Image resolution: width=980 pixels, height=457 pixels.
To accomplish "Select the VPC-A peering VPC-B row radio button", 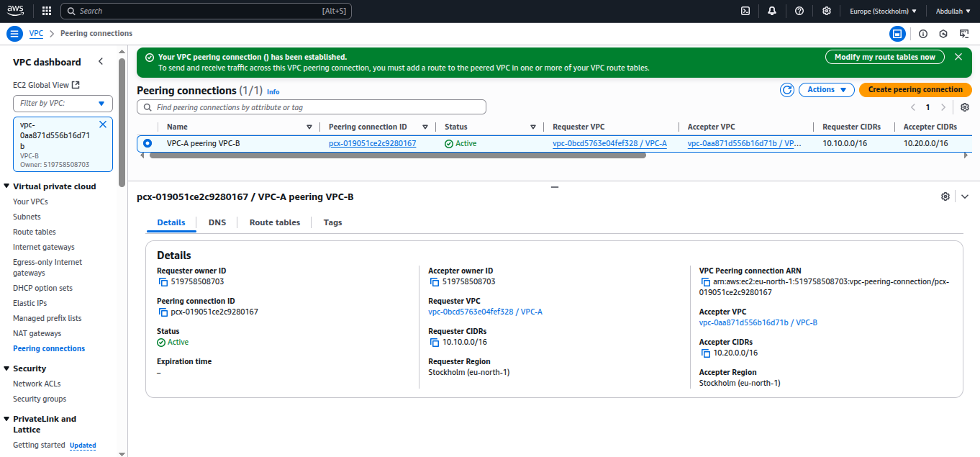I will tap(148, 143).
